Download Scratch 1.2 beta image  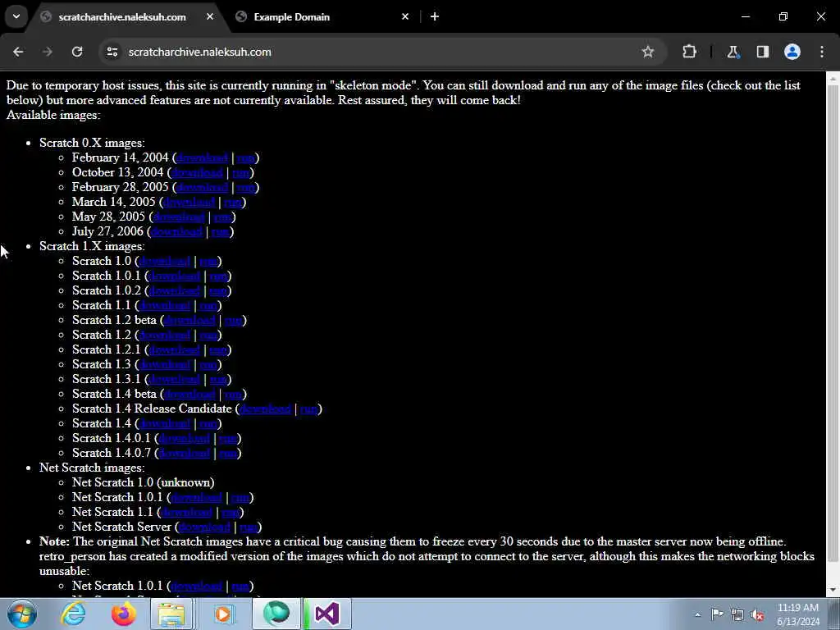coord(189,321)
